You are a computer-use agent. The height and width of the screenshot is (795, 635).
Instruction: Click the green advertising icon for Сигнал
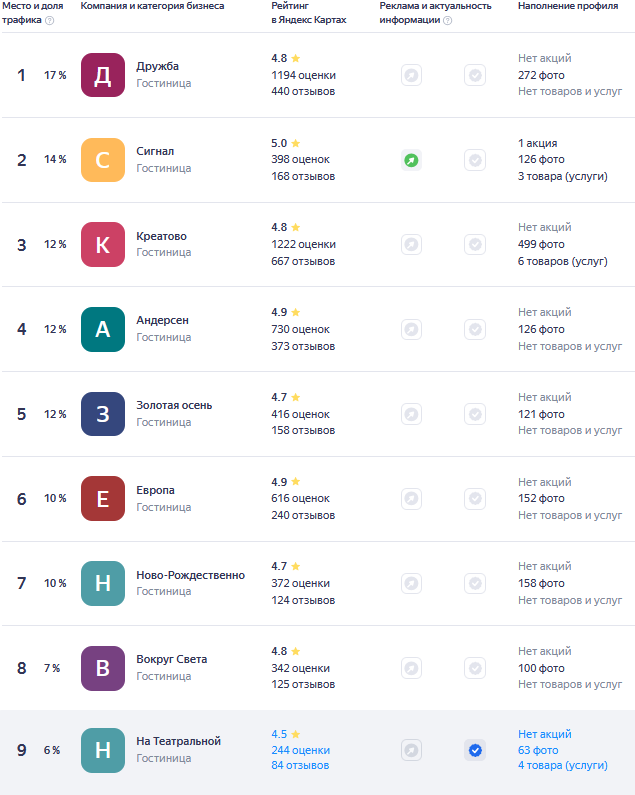[411, 160]
